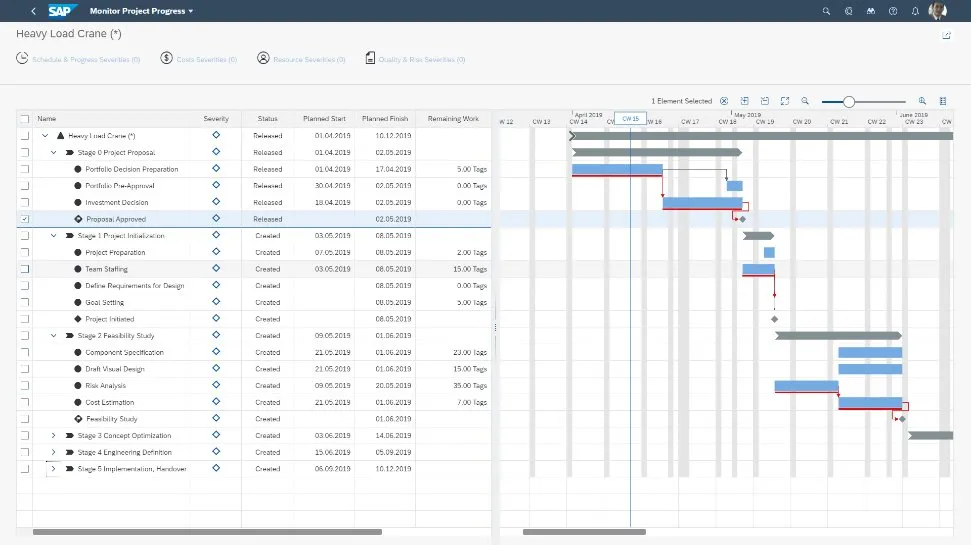Collapse the Heavy Load Crane project node
971x545 pixels.
(45, 136)
